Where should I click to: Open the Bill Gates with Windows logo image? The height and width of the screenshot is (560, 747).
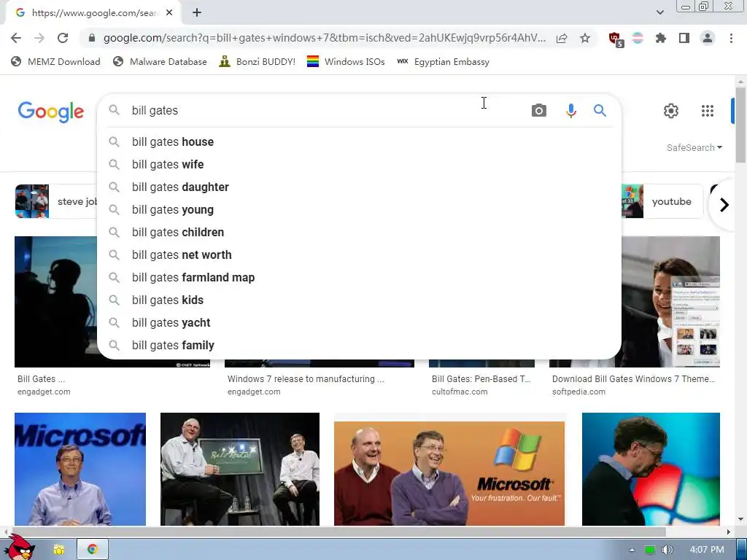pyautogui.click(x=651, y=469)
